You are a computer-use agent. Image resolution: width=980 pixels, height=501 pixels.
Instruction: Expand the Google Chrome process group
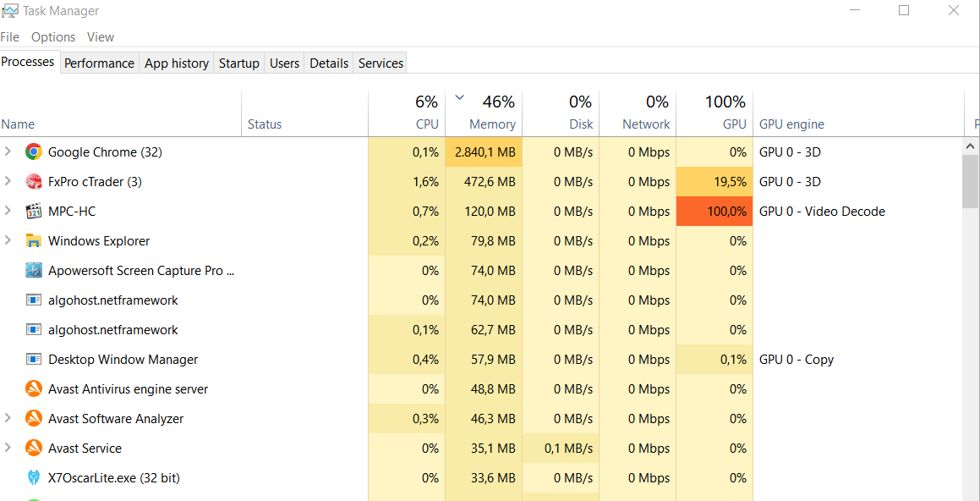pyautogui.click(x=8, y=151)
